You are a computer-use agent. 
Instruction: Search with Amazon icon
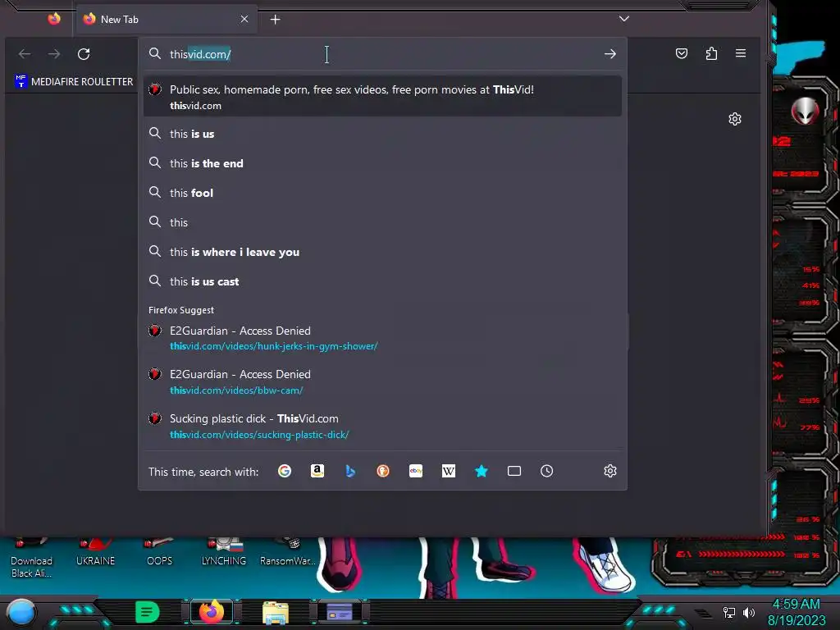click(317, 471)
